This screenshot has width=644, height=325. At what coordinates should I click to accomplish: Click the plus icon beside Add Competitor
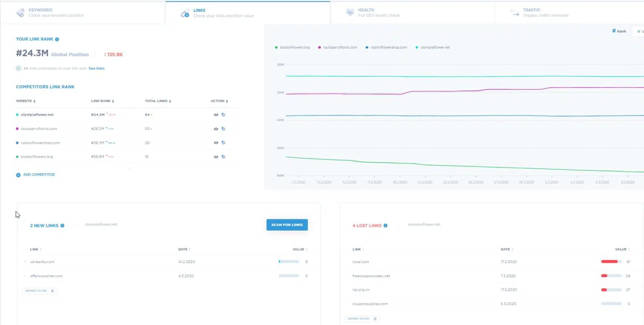pos(18,175)
